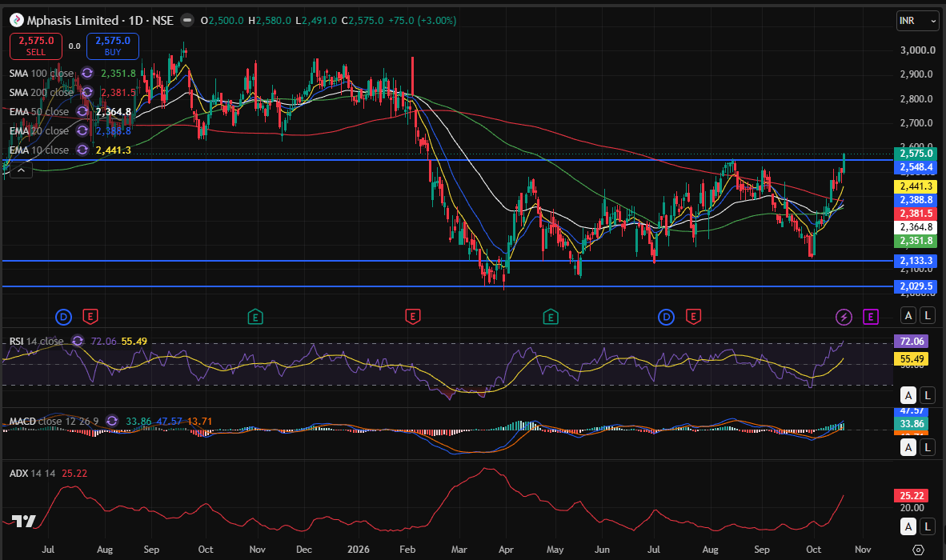
Task: Open the blue D marker near Jul 2026
Action: 666,317
